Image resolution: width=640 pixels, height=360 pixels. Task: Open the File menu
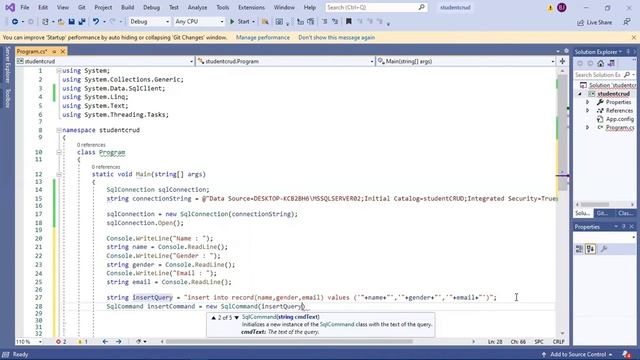pos(24,7)
